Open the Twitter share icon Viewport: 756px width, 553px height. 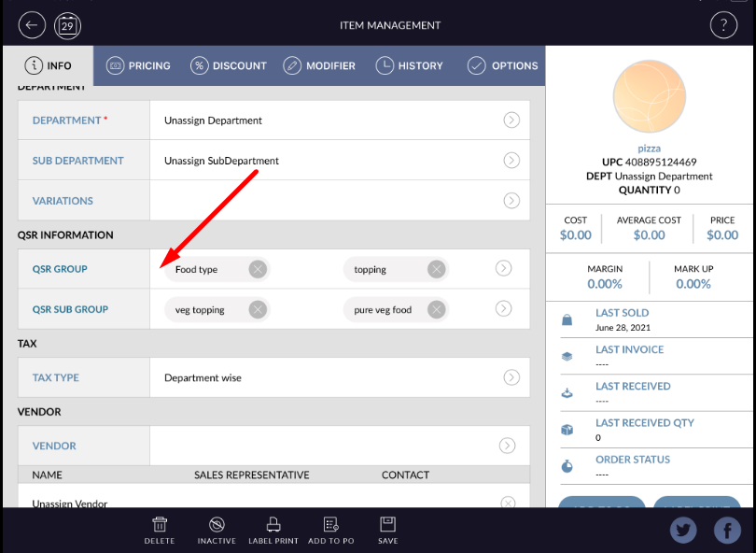click(x=683, y=531)
